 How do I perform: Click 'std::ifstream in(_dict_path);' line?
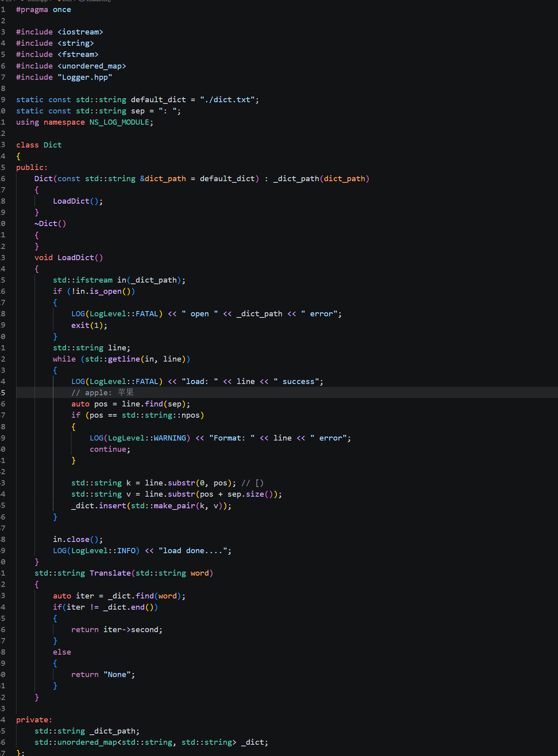click(119, 280)
